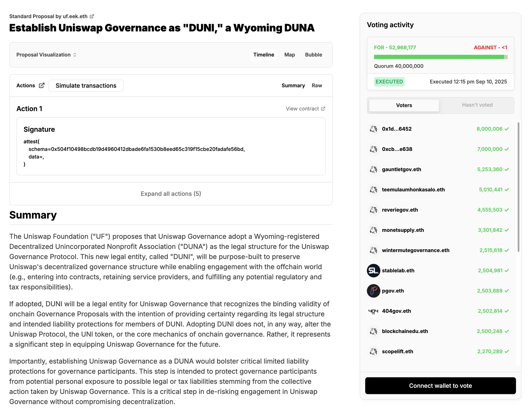Toggle actions view to Raw
532x411 pixels.
317,85
